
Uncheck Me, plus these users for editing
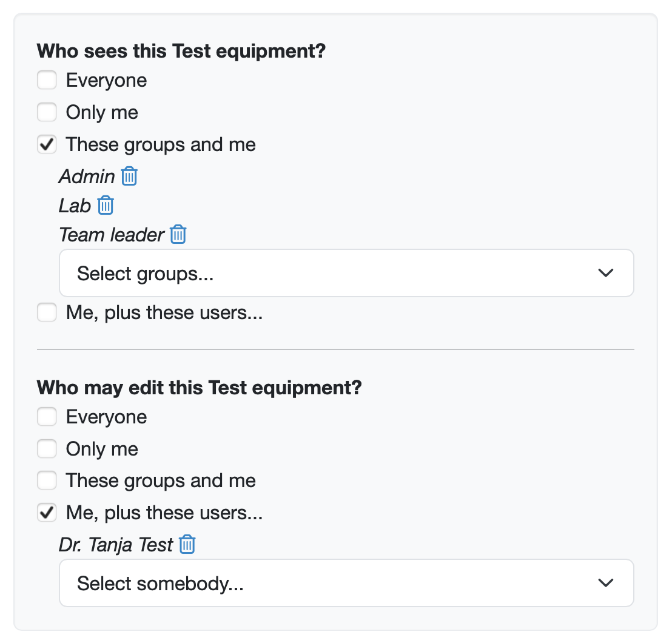click(x=47, y=513)
